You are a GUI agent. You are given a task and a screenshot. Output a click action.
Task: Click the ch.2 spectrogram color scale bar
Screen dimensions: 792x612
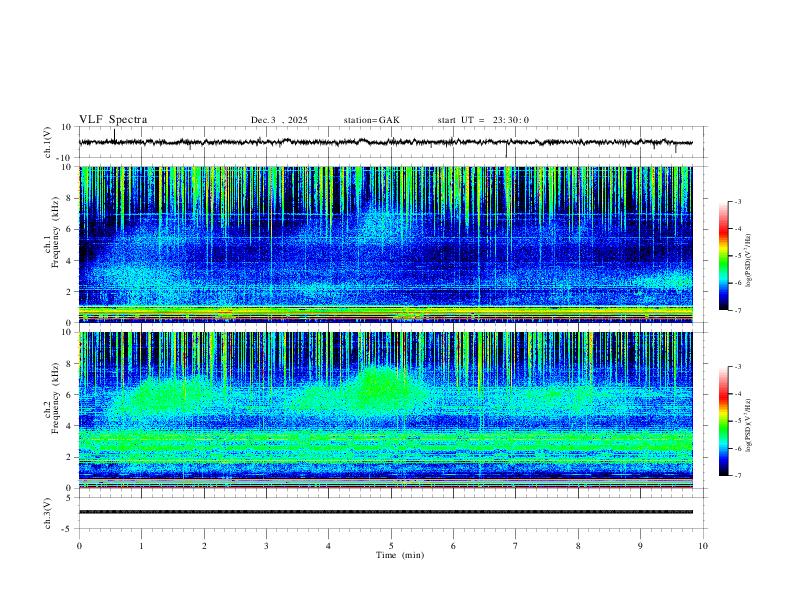[x=723, y=421]
